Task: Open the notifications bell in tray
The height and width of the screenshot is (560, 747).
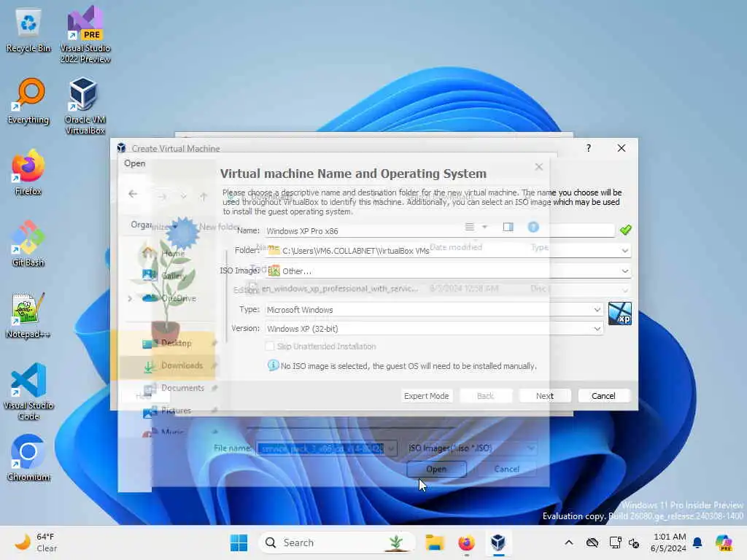Action: 697,542
